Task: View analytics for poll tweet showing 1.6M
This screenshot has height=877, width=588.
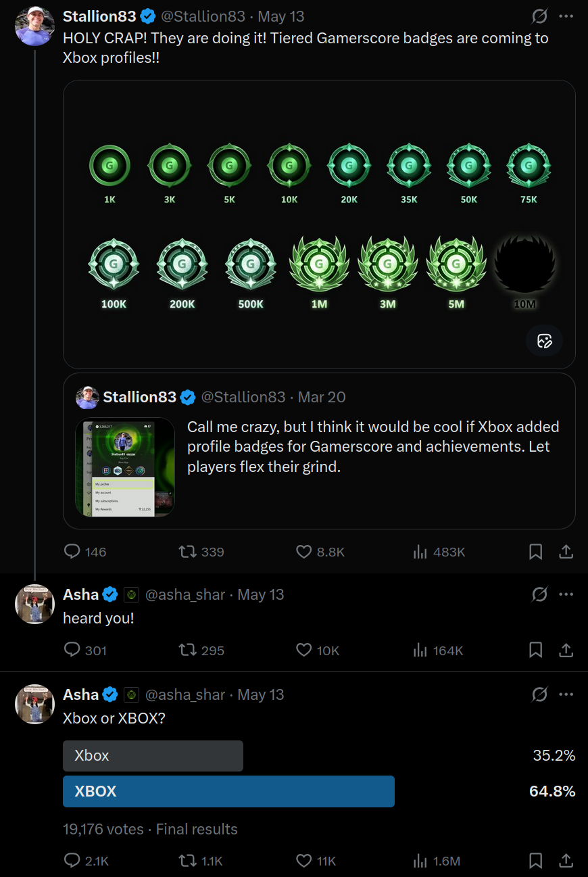Action: pyautogui.click(x=437, y=861)
